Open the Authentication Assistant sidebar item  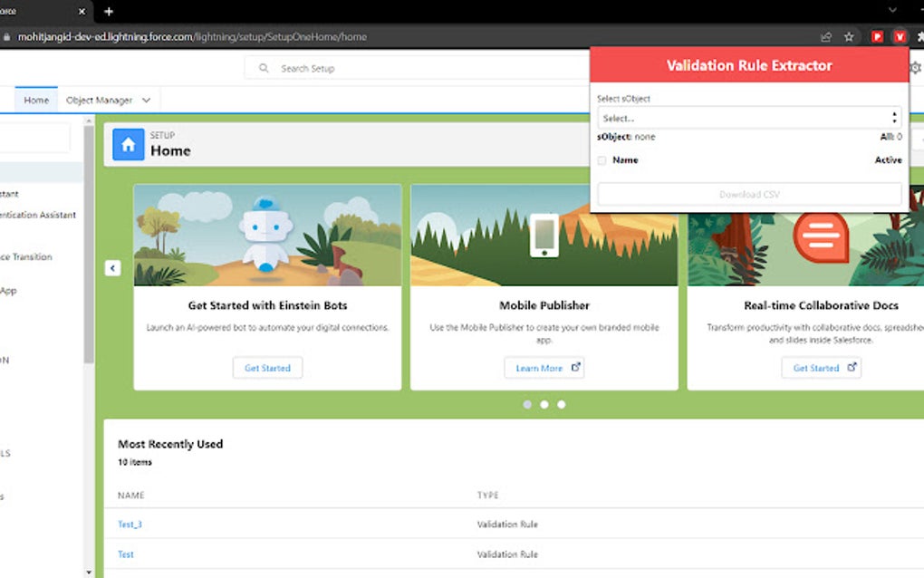coord(38,215)
